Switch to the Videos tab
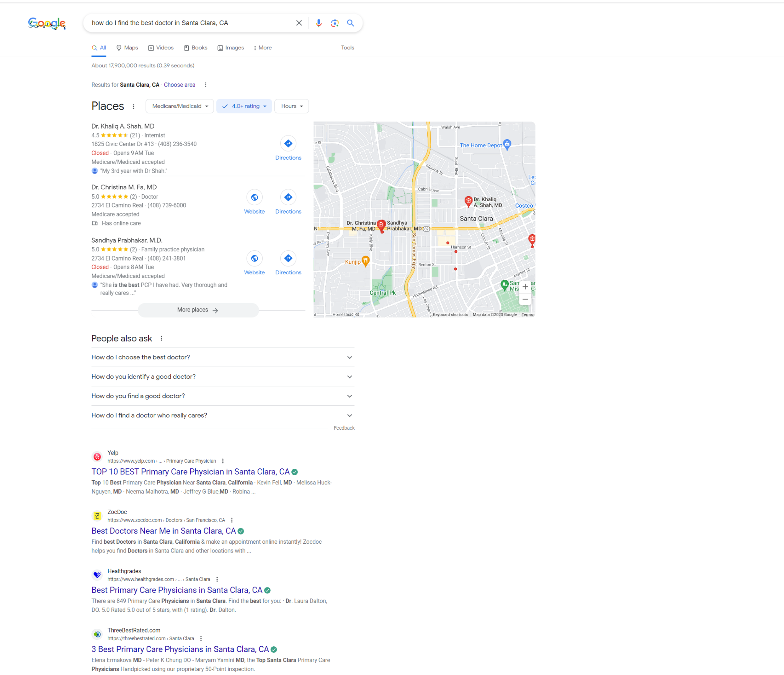Screen dimensions: 784x675 click(161, 48)
